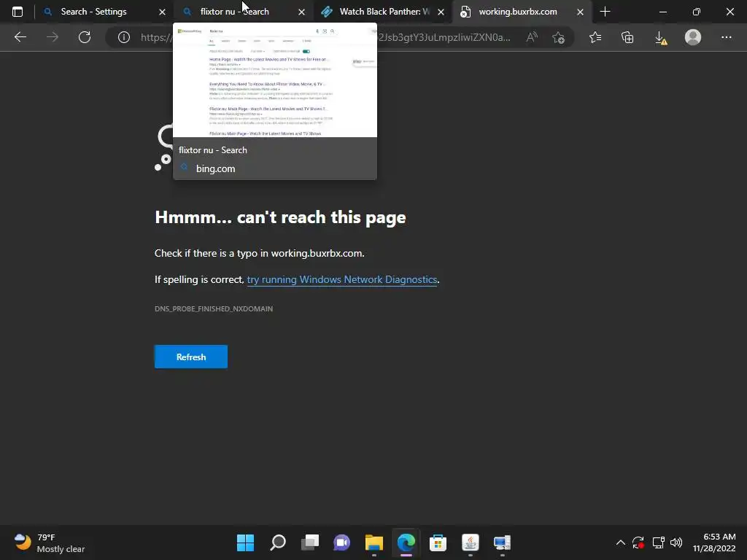Launch the Chat app from taskbar
This screenshot has width=747, height=560.
click(x=341, y=542)
